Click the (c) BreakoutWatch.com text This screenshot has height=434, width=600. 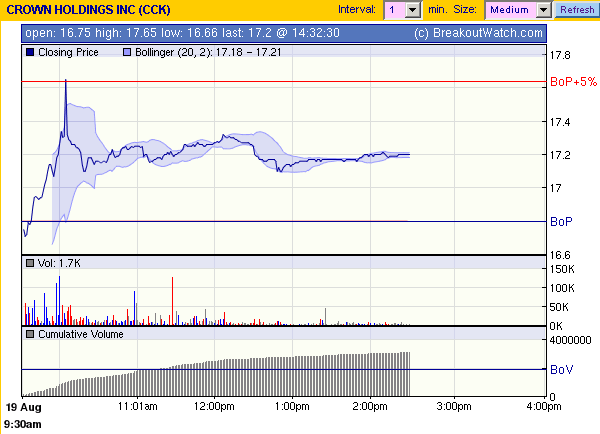[x=478, y=33]
